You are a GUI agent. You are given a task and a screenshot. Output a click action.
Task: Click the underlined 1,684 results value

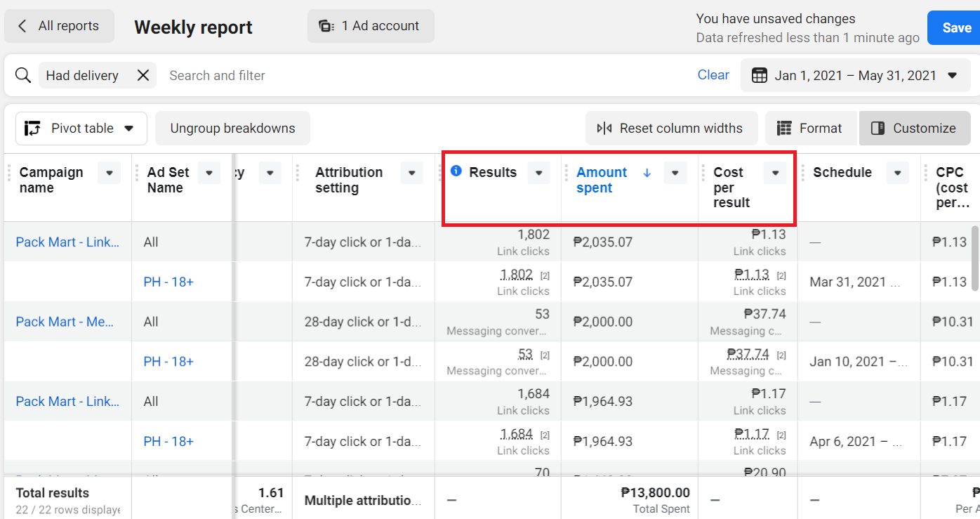point(517,433)
